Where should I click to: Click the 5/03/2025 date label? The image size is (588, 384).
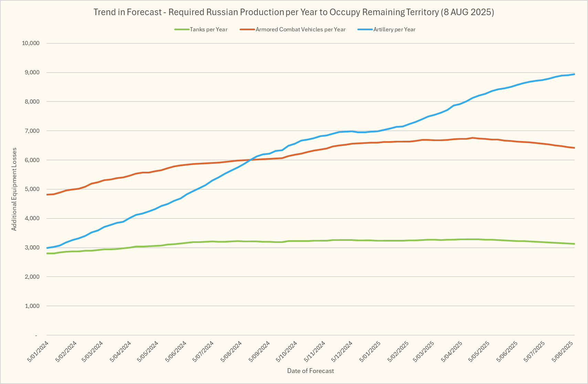pyautogui.click(x=424, y=352)
